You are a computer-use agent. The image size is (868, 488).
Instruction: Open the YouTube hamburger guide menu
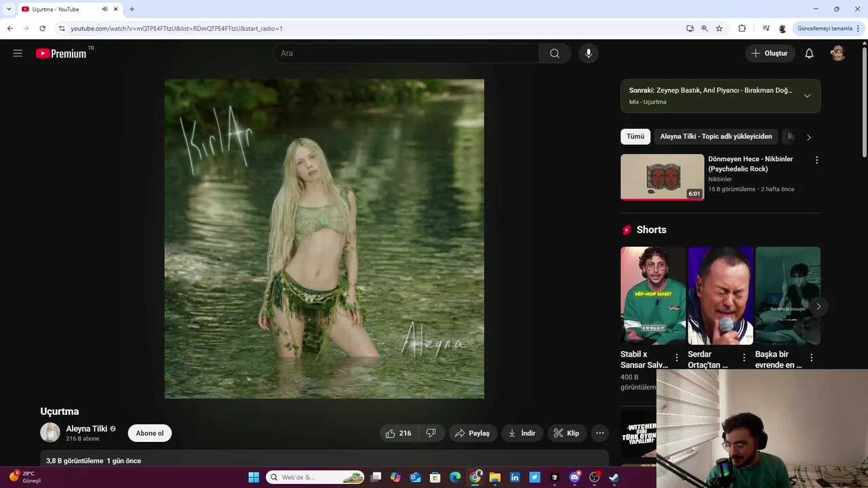(x=18, y=54)
